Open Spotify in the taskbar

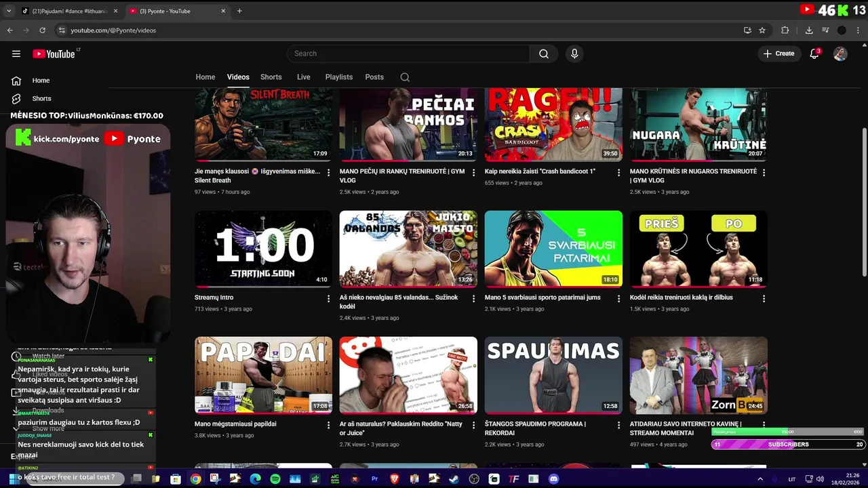tap(275, 479)
